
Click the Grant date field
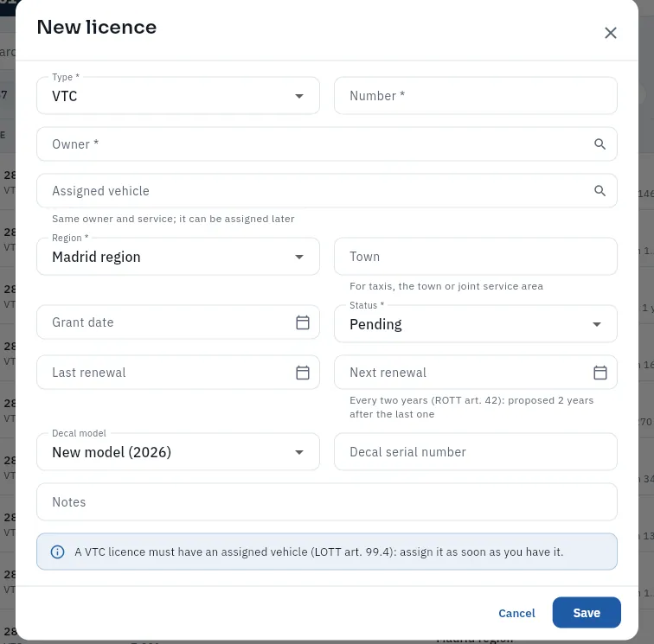coord(178,322)
